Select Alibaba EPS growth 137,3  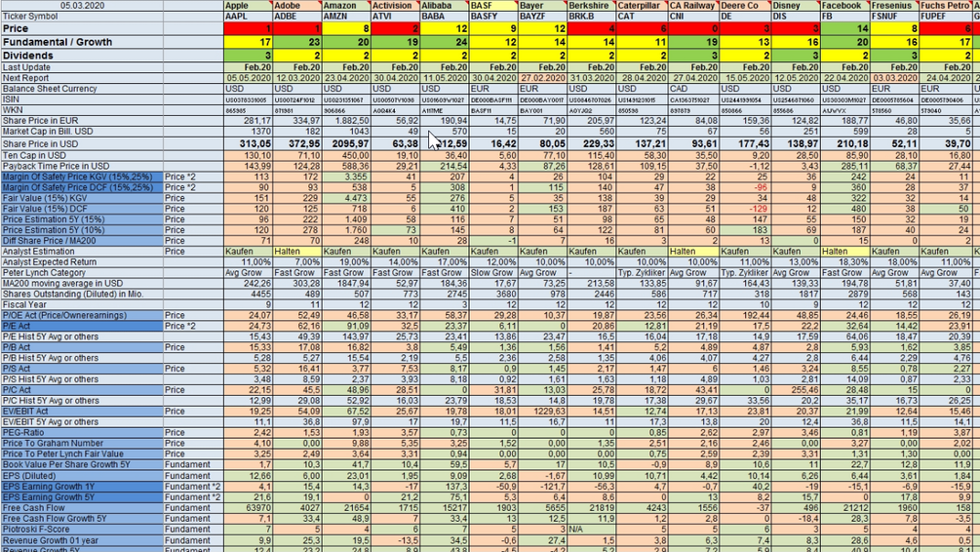pyautogui.click(x=445, y=487)
